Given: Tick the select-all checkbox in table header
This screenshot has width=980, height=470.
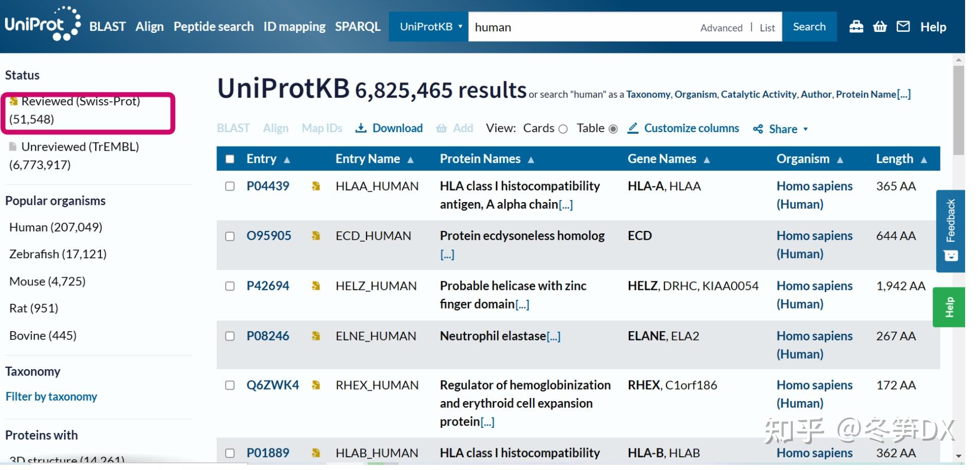Looking at the screenshot, I should pos(230,159).
